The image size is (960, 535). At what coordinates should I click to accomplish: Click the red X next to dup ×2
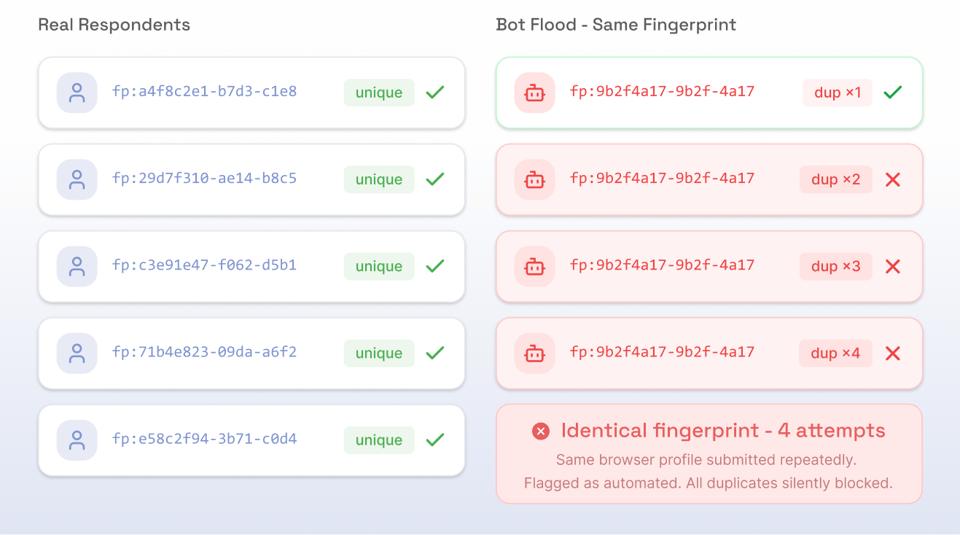(x=893, y=179)
